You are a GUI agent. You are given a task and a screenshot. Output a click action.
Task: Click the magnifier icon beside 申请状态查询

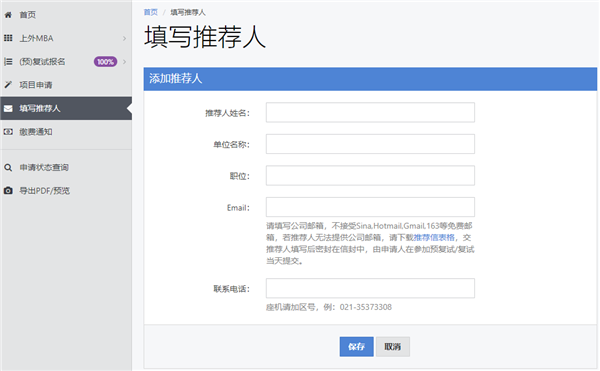coord(8,168)
